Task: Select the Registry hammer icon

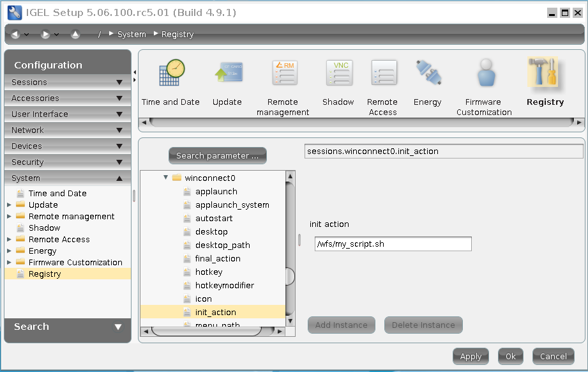Action: pos(545,72)
